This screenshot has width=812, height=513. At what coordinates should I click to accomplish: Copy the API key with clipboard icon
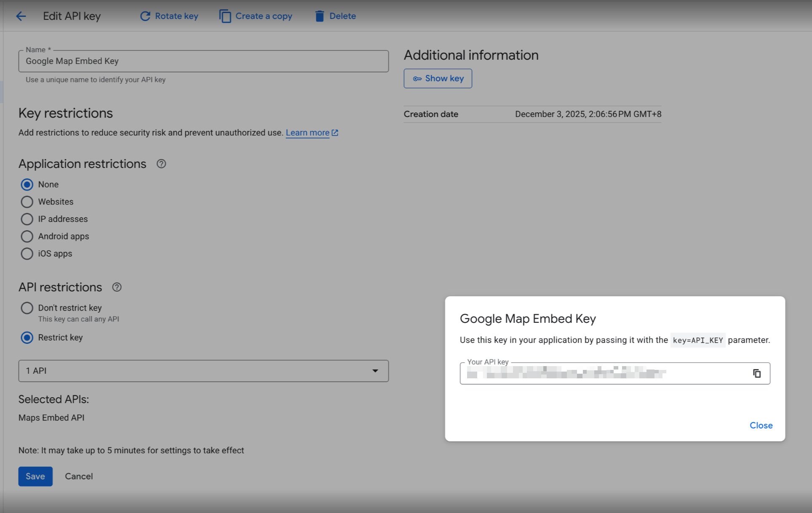(x=757, y=373)
